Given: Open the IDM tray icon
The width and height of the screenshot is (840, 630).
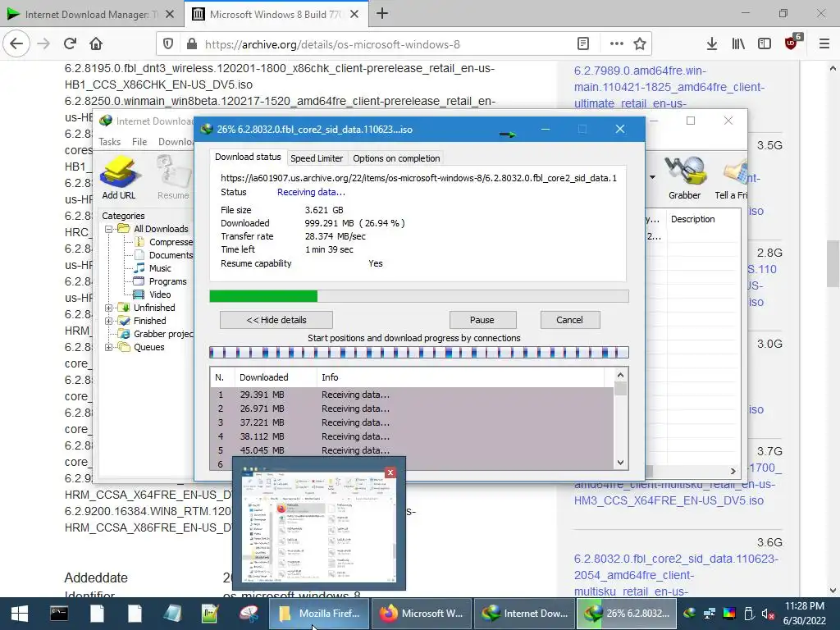Looking at the screenshot, I should pyautogui.click(x=690, y=614).
